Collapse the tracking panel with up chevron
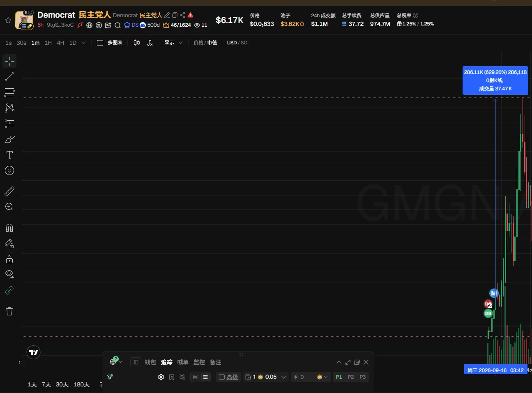532x393 pixels. (339, 362)
